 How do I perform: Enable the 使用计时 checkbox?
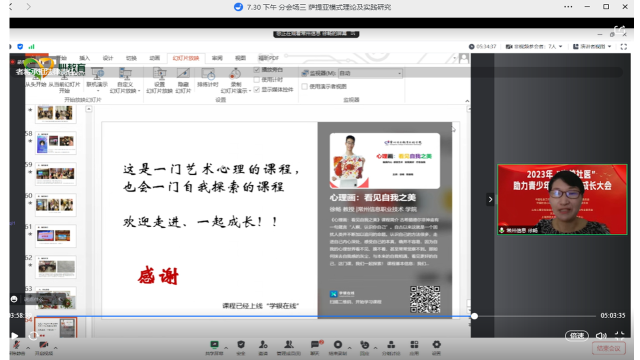click(x=257, y=80)
